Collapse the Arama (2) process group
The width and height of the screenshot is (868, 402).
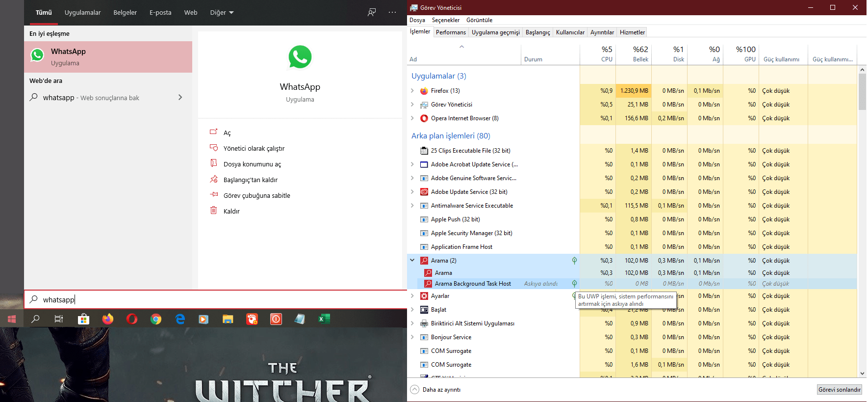tap(412, 261)
